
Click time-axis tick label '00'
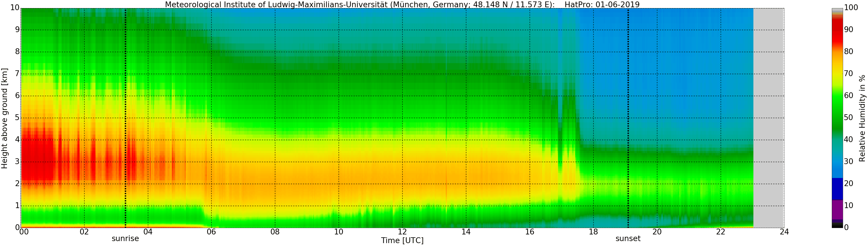point(24,232)
